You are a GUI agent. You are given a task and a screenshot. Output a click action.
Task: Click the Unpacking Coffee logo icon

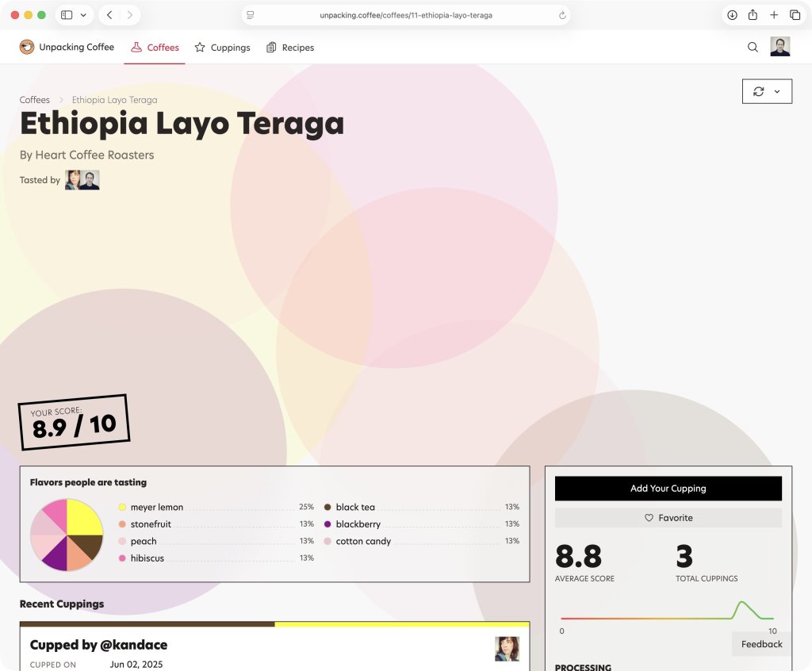(x=27, y=48)
